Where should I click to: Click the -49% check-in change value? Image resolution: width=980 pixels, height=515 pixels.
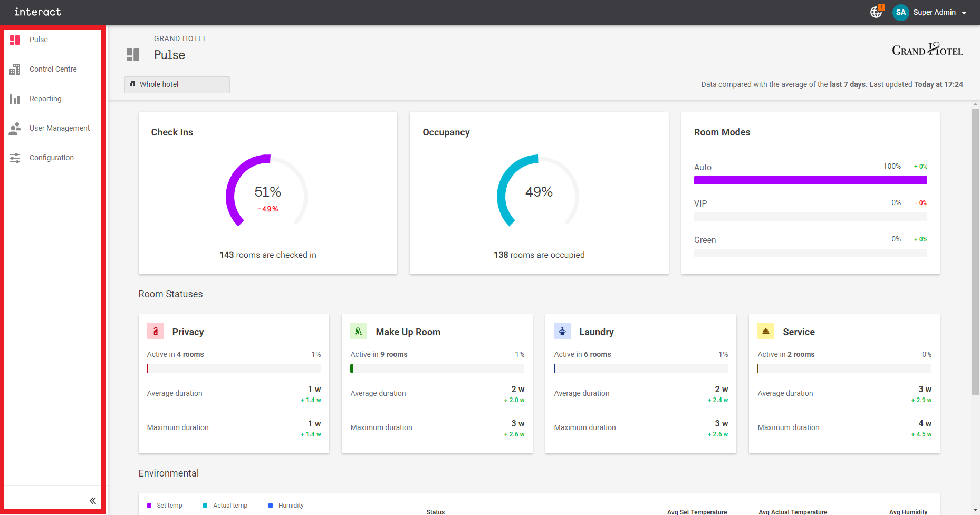click(268, 209)
